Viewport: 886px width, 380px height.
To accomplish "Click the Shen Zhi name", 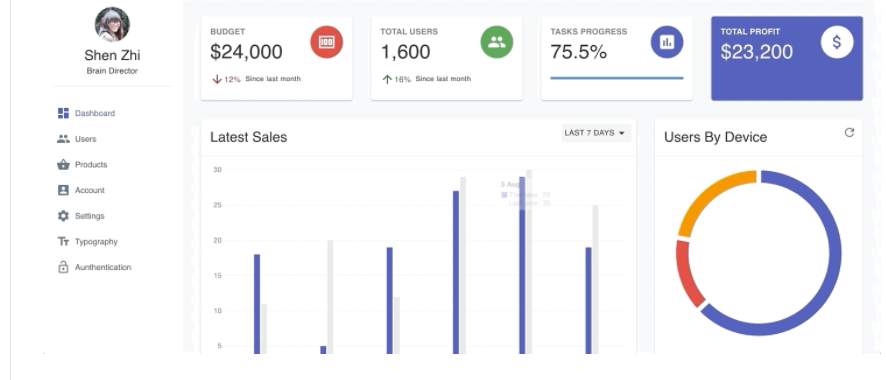I will coord(112,55).
